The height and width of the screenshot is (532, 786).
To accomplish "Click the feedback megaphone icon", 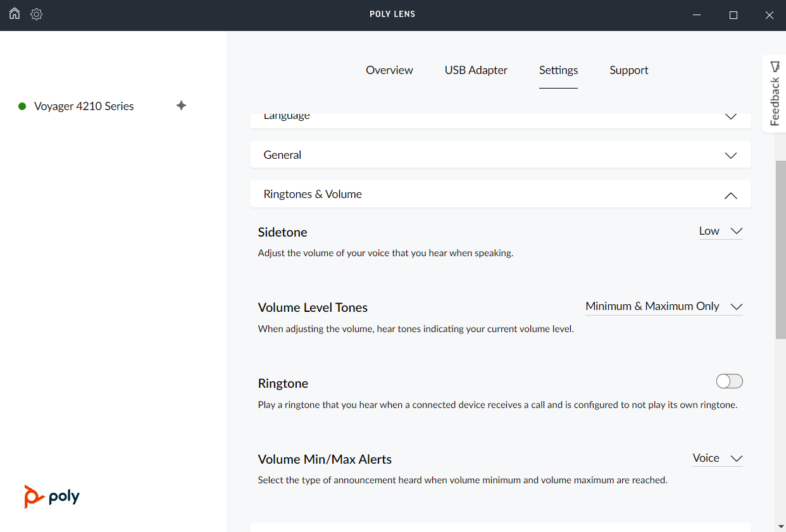I will click(776, 66).
